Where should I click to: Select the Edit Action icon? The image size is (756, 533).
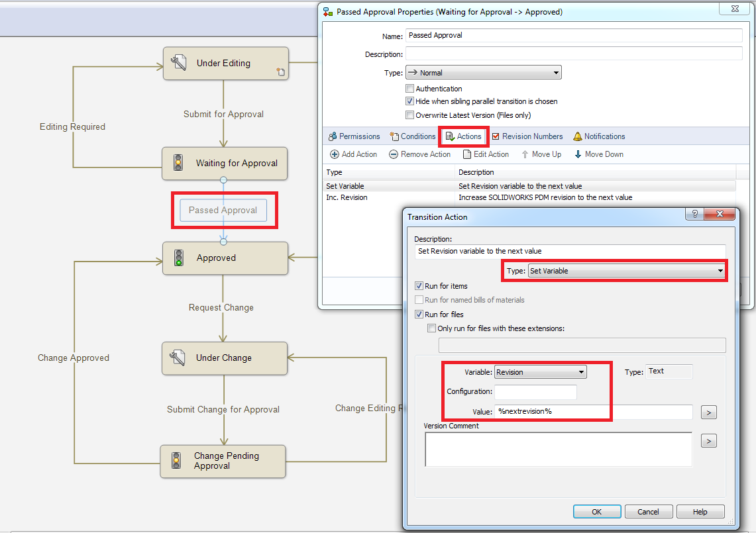(x=468, y=154)
